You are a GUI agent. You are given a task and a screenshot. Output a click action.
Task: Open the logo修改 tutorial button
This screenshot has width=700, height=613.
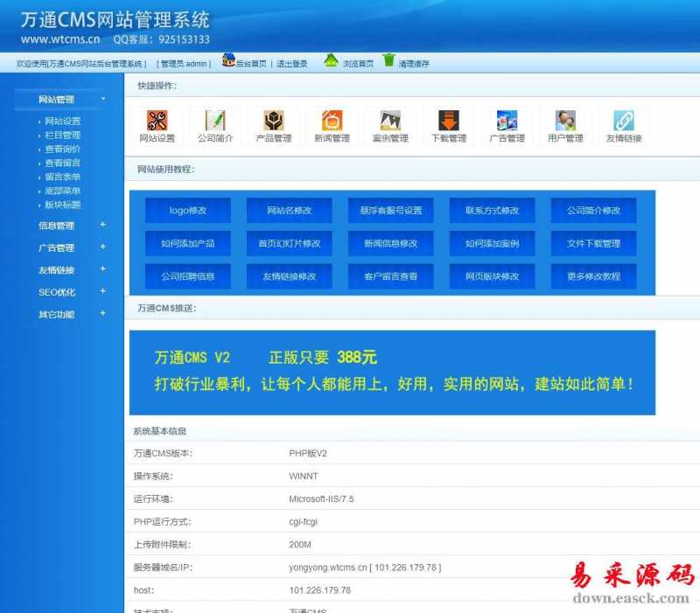click(x=188, y=210)
